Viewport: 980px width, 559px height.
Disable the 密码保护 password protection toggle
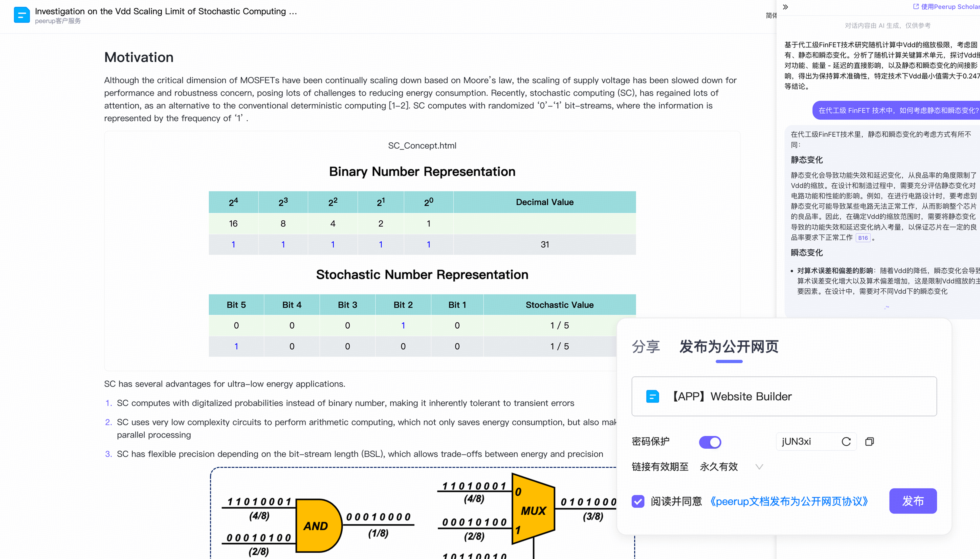coord(710,442)
